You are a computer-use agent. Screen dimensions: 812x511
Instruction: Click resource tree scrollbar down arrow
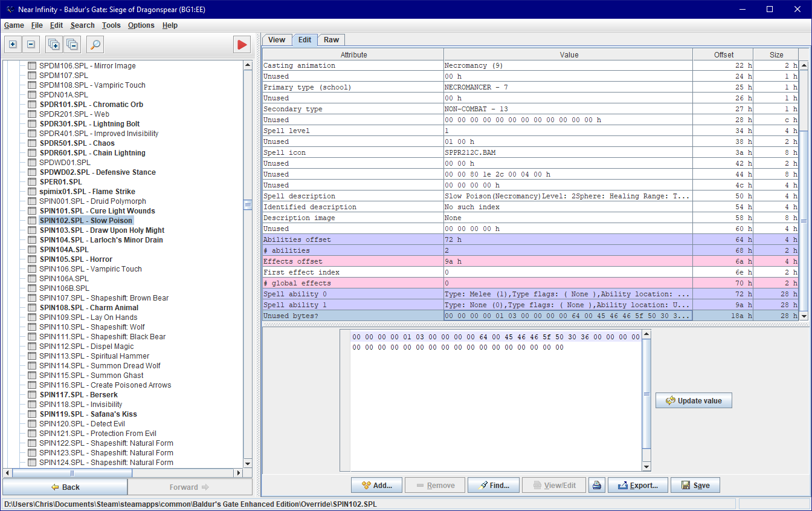click(248, 463)
